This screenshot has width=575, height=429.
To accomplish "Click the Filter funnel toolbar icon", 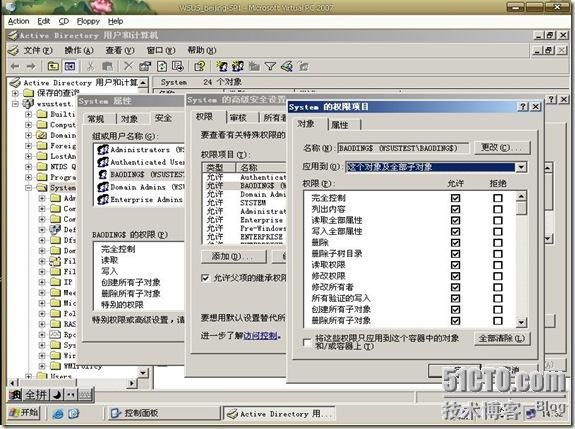I will tap(270, 66).
